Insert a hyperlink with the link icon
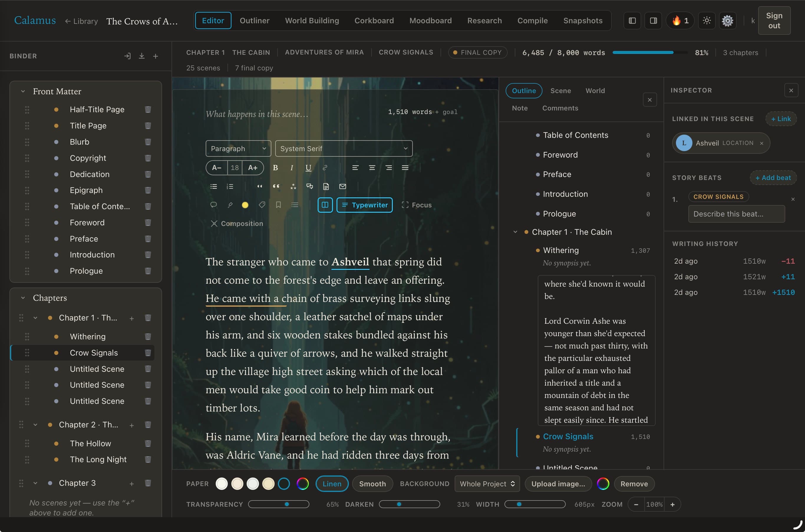 click(x=325, y=168)
